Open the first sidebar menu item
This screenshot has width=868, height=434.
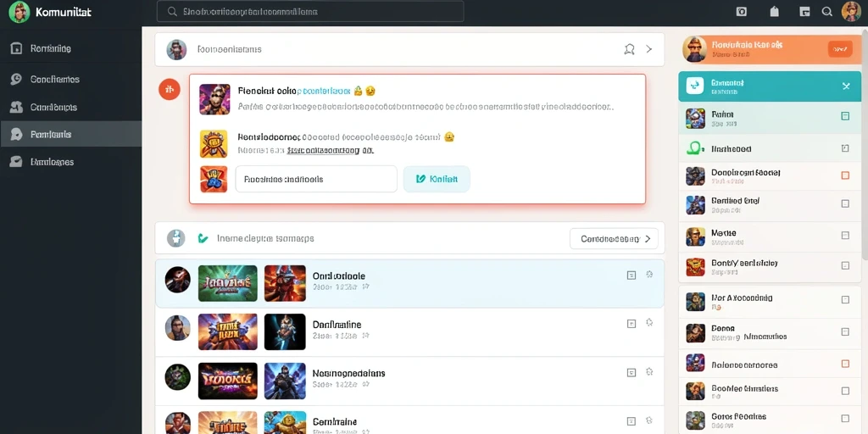71,48
